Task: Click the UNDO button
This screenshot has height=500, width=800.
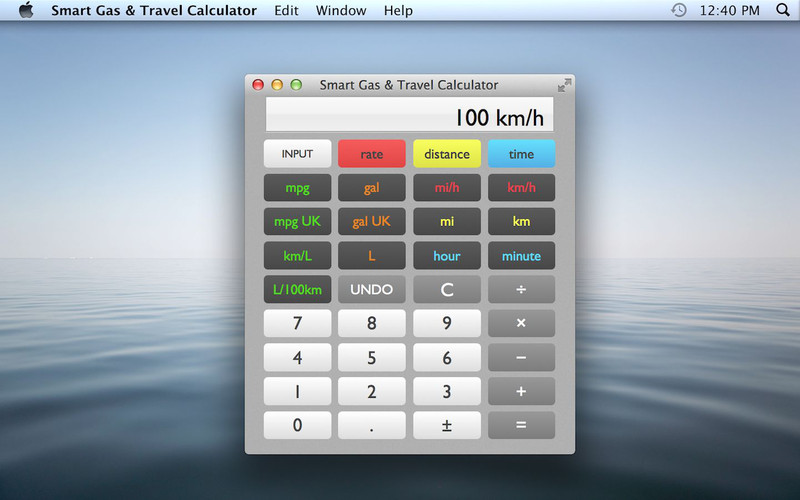Action: [x=371, y=289]
